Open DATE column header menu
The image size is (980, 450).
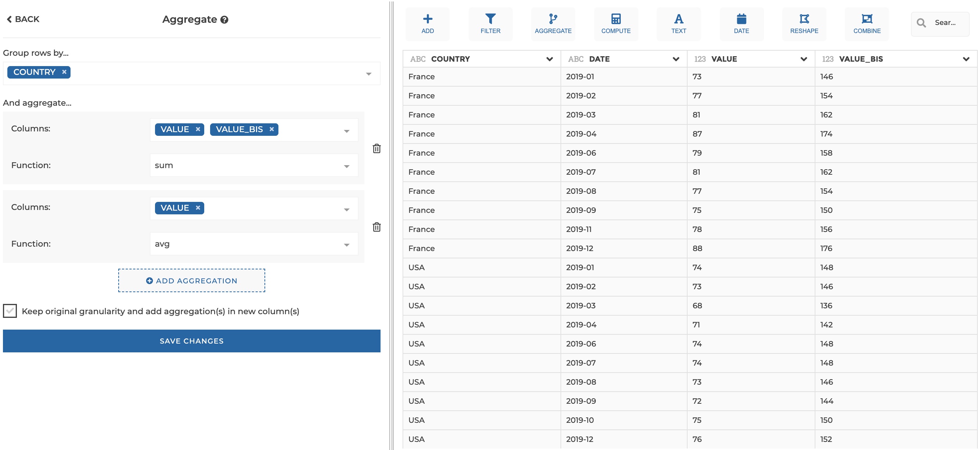pos(675,59)
